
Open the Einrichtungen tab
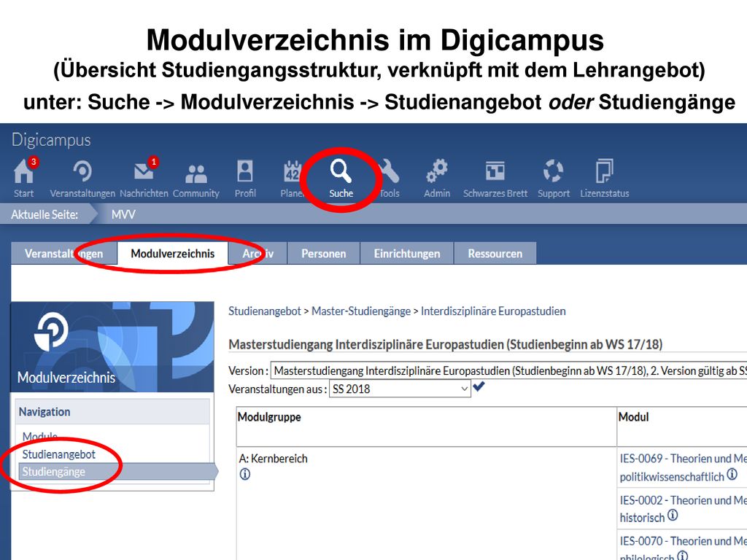pyautogui.click(x=407, y=253)
